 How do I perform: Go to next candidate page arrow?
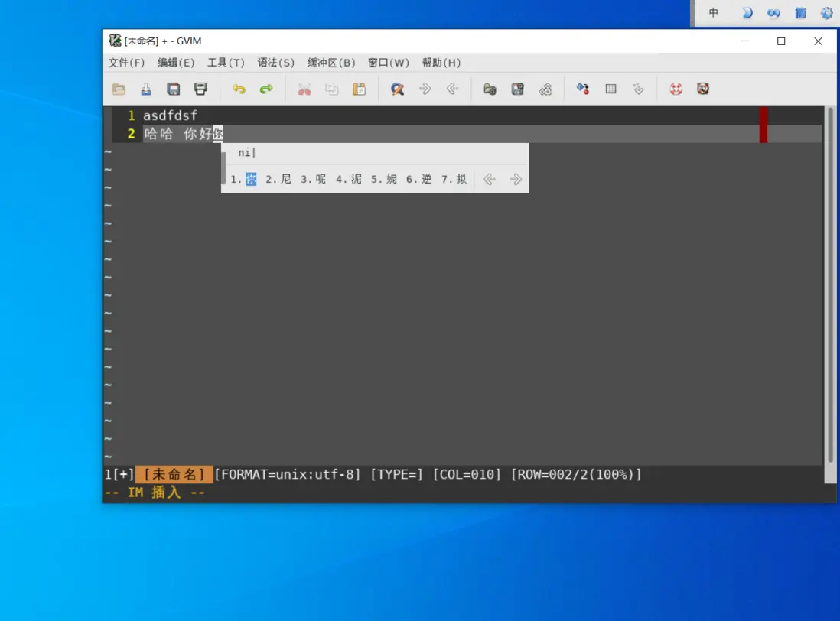pyautogui.click(x=516, y=179)
